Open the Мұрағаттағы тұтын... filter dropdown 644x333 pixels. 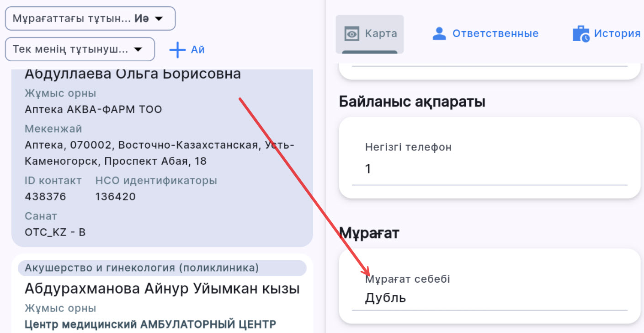click(x=90, y=19)
